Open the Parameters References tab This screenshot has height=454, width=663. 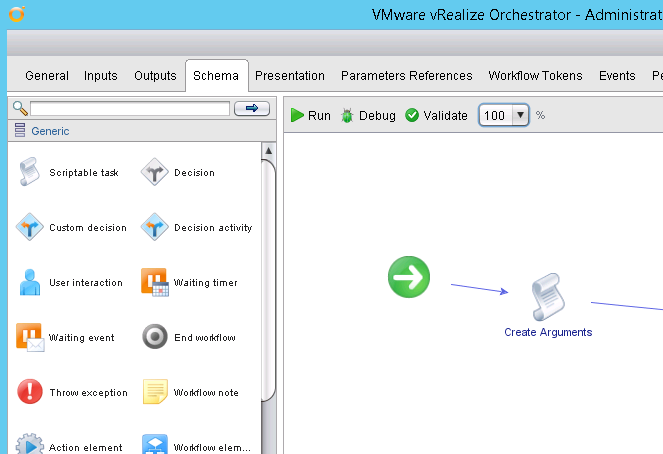(407, 76)
